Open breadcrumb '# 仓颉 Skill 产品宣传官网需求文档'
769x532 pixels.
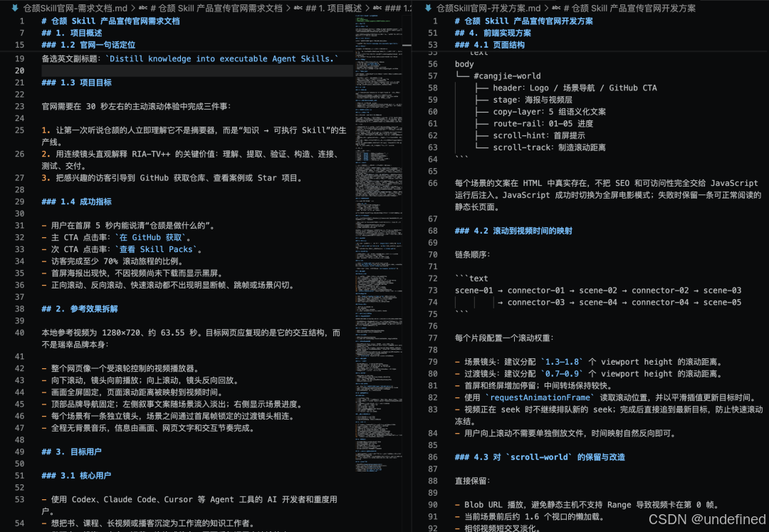tap(216, 9)
